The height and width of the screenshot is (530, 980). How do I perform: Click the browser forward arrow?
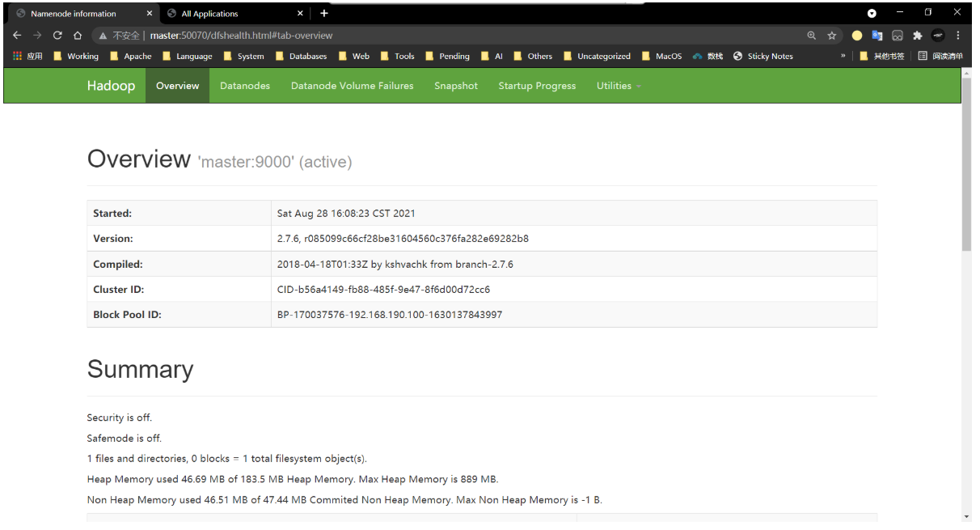pyautogui.click(x=37, y=36)
